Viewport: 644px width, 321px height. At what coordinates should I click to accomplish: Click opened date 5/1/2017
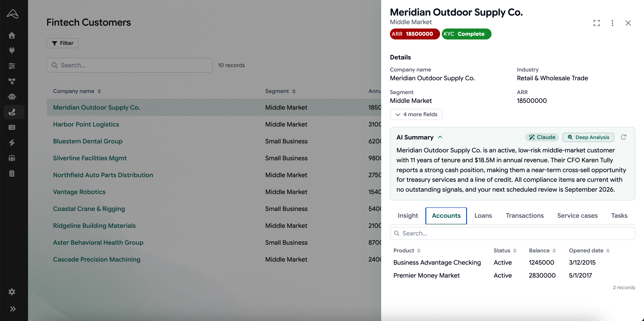click(x=580, y=275)
